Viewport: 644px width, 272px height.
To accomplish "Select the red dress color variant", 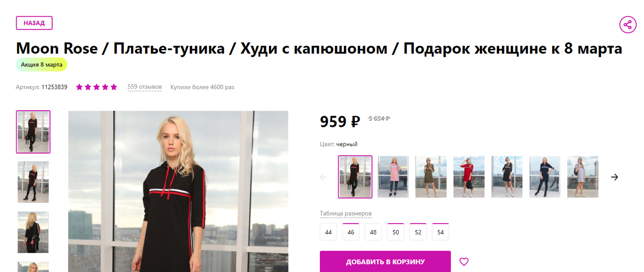I will pos(469,177).
